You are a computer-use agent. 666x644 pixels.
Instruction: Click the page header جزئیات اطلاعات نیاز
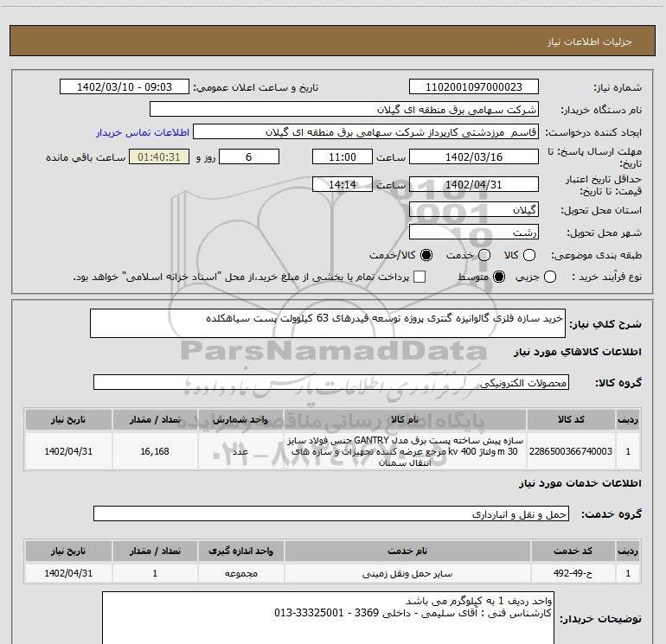[589, 41]
